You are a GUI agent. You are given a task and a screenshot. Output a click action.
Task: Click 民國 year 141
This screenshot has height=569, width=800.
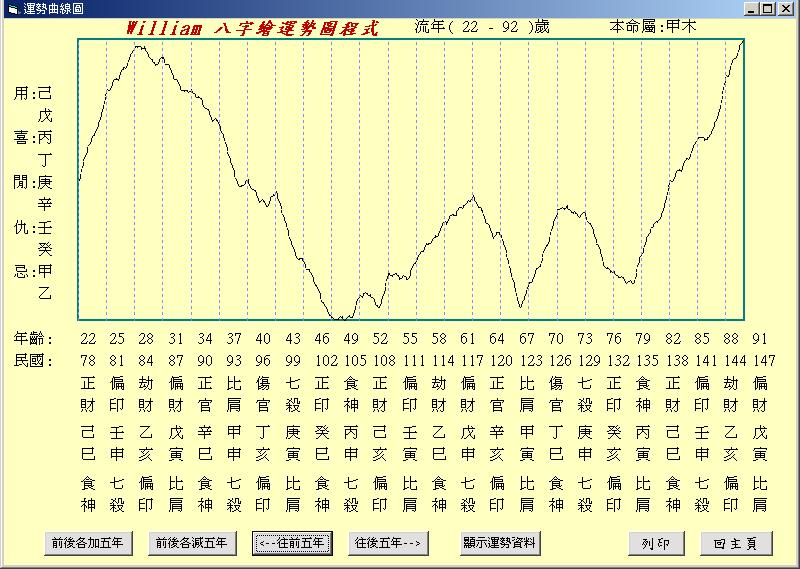coord(706,361)
